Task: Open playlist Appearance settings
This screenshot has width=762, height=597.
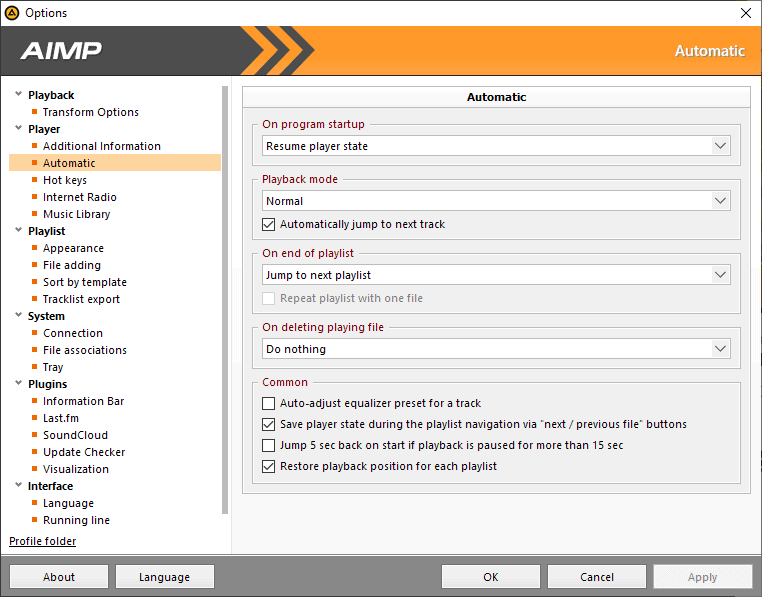Action: (x=73, y=248)
